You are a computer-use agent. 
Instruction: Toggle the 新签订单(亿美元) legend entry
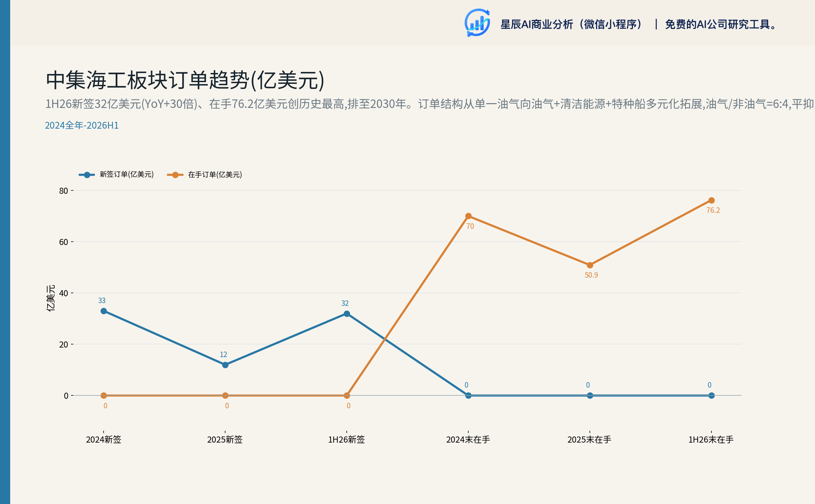(116, 174)
